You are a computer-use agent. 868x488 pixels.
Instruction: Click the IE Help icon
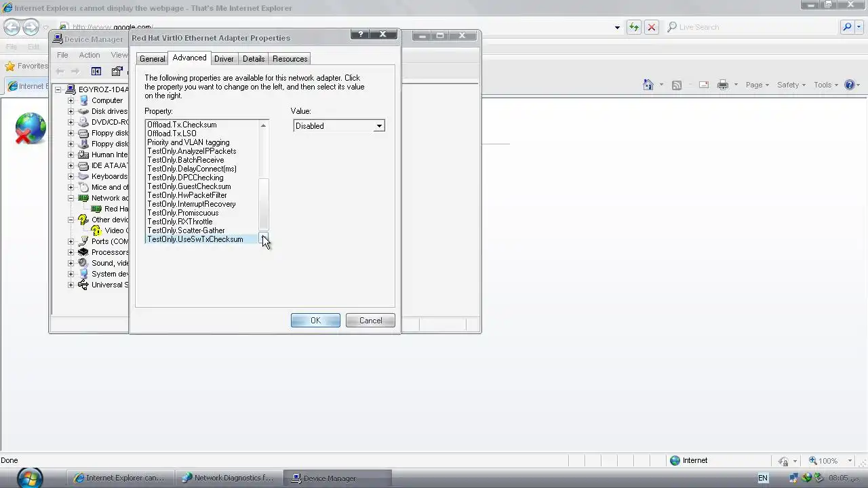pos(850,85)
